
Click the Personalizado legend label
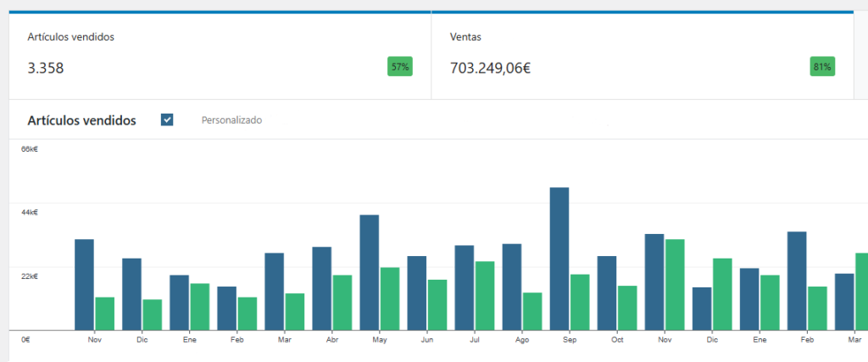[231, 120]
